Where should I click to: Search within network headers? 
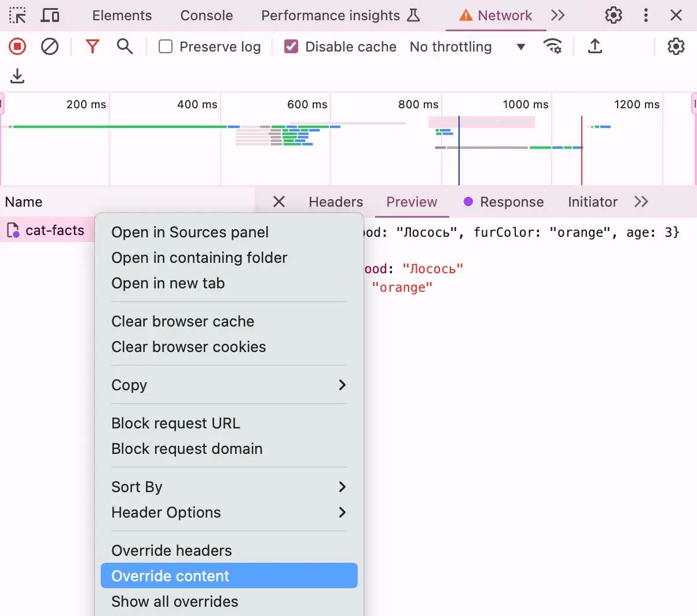point(124,46)
